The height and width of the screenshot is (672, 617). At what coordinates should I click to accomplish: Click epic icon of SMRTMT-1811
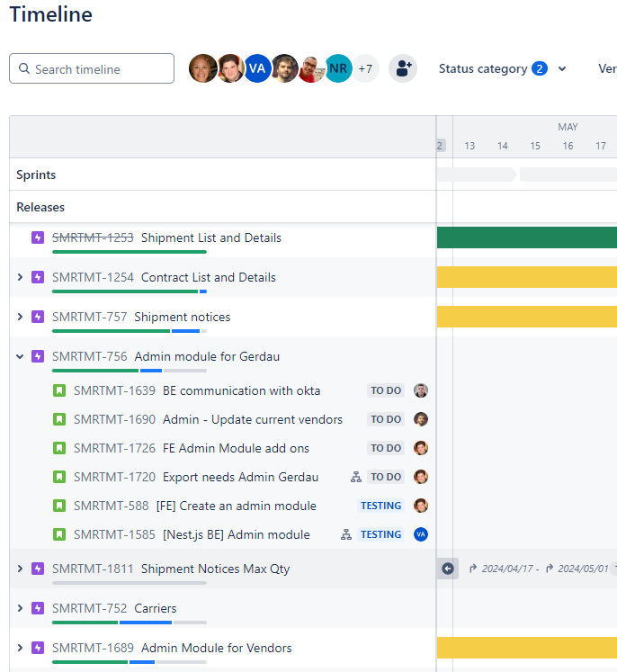(38, 569)
